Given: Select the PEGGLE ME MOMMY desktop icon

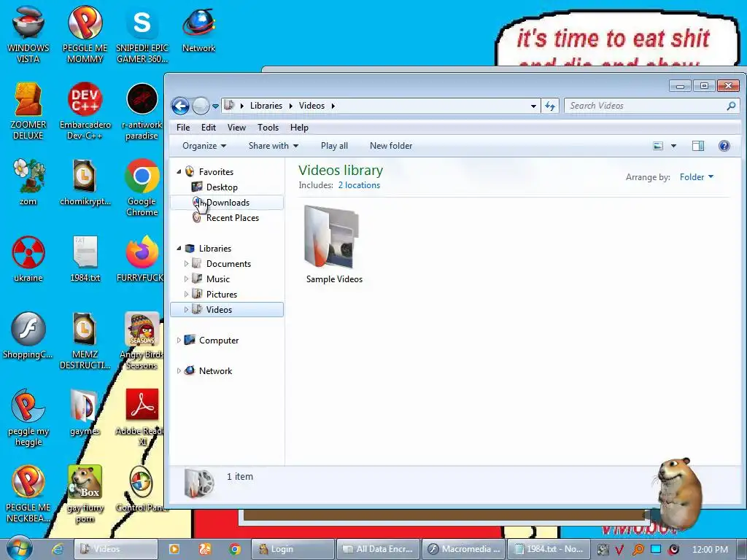Looking at the screenshot, I should pyautogui.click(x=85, y=34).
